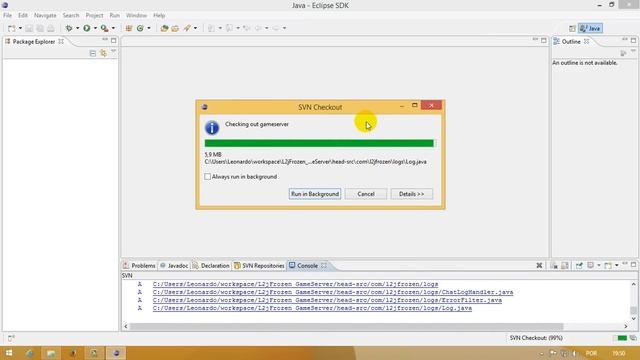Viewport: 640px width, 360px height.
Task: Click the Display Selected Console icon
Action: pos(591,266)
